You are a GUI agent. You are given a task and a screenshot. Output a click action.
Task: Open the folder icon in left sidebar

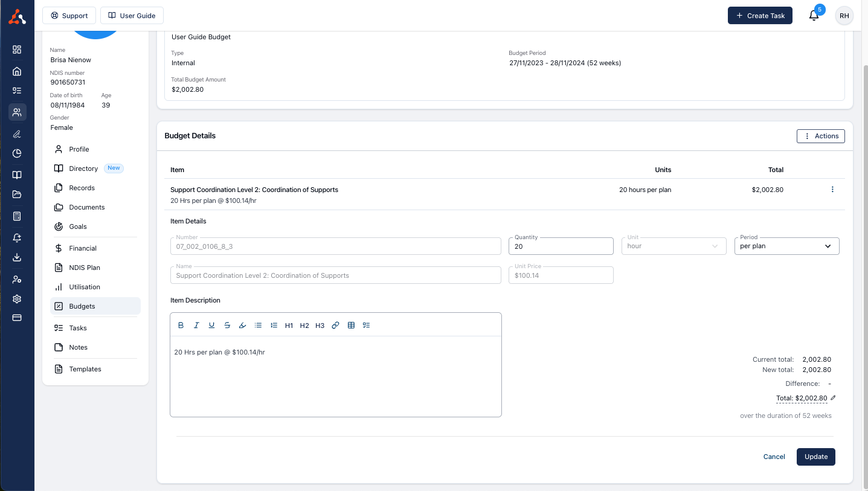[x=17, y=194]
